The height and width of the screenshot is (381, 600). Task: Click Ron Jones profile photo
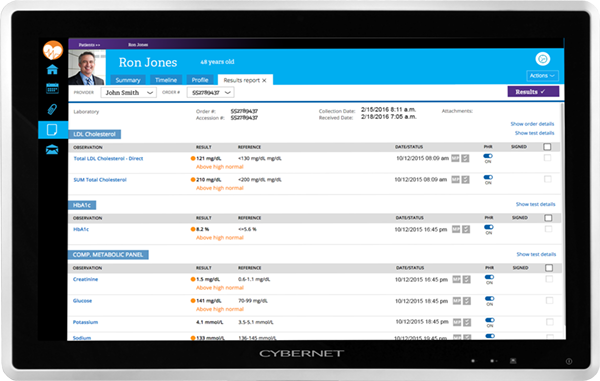87,67
